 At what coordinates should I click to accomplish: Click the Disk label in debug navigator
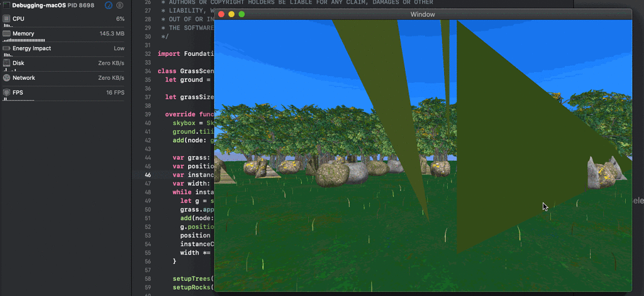pyautogui.click(x=18, y=63)
